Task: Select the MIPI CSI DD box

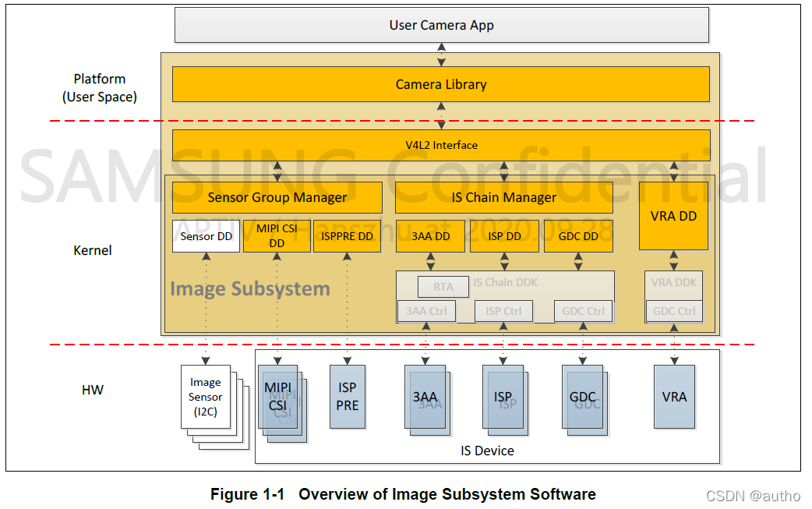Action: 277,236
